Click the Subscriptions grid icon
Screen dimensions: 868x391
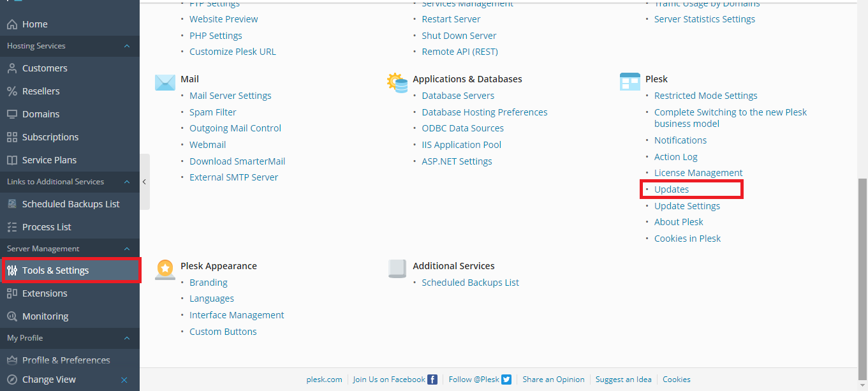(x=11, y=137)
